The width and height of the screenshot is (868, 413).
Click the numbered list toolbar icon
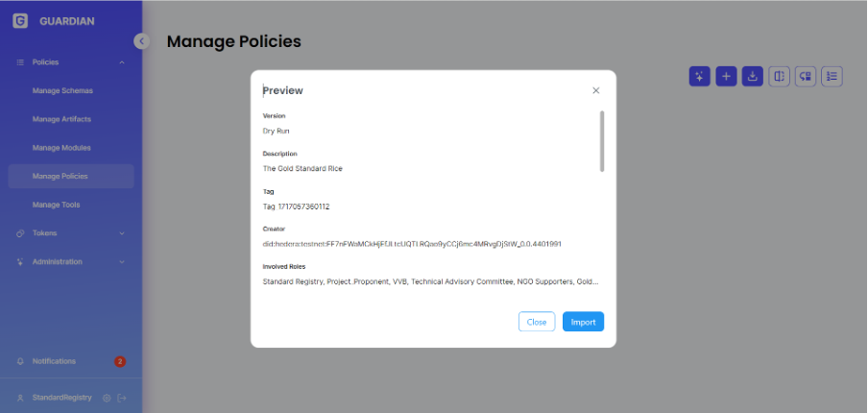coord(832,76)
